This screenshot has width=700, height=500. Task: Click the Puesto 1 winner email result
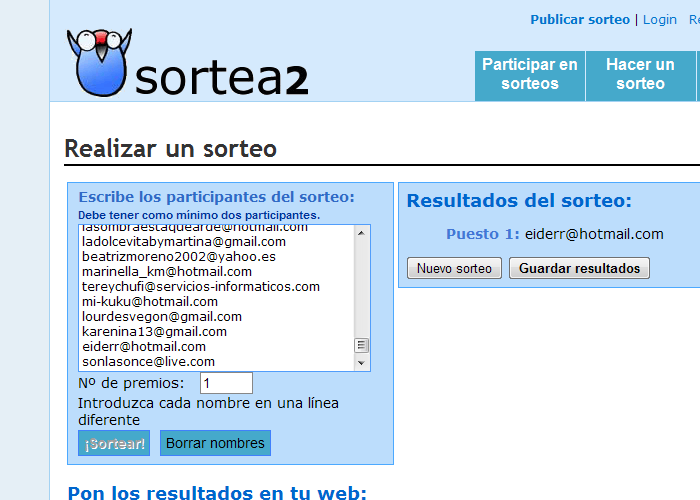tap(594, 234)
